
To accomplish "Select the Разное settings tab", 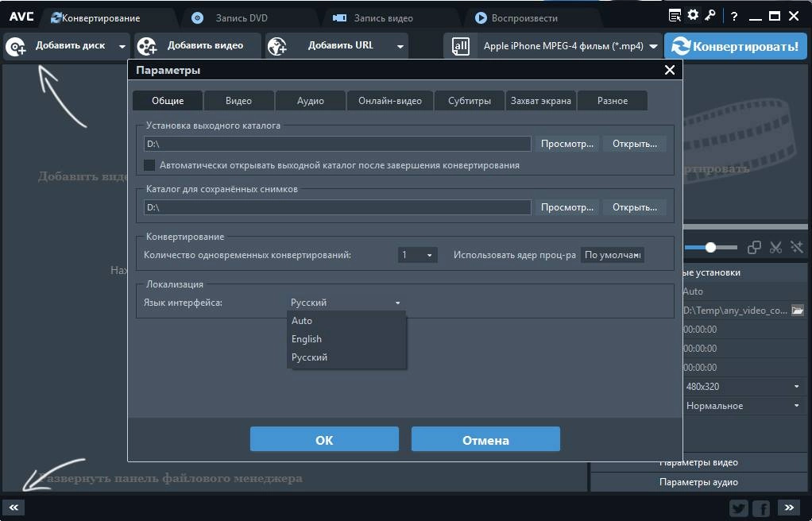I will (x=612, y=101).
